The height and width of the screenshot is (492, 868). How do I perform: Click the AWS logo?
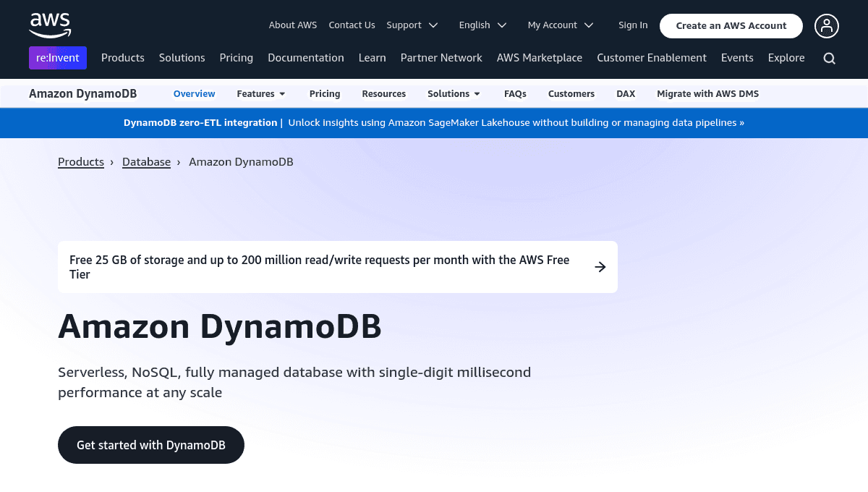pyautogui.click(x=50, y=25)
